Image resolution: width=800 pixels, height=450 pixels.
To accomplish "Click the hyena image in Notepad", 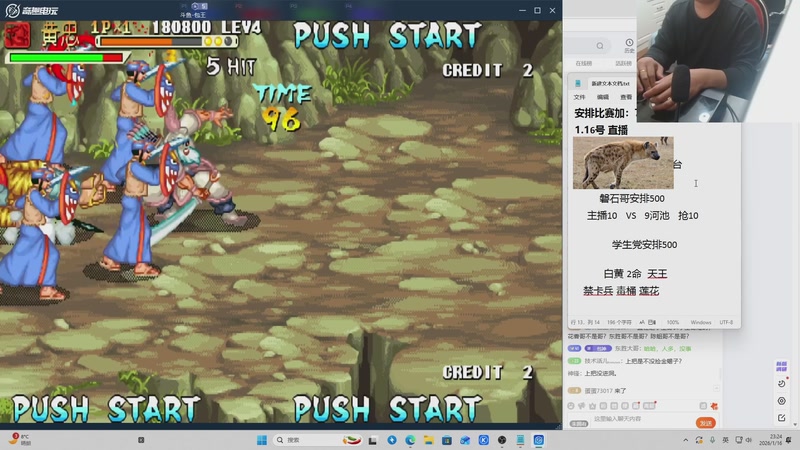I will 623,162.
